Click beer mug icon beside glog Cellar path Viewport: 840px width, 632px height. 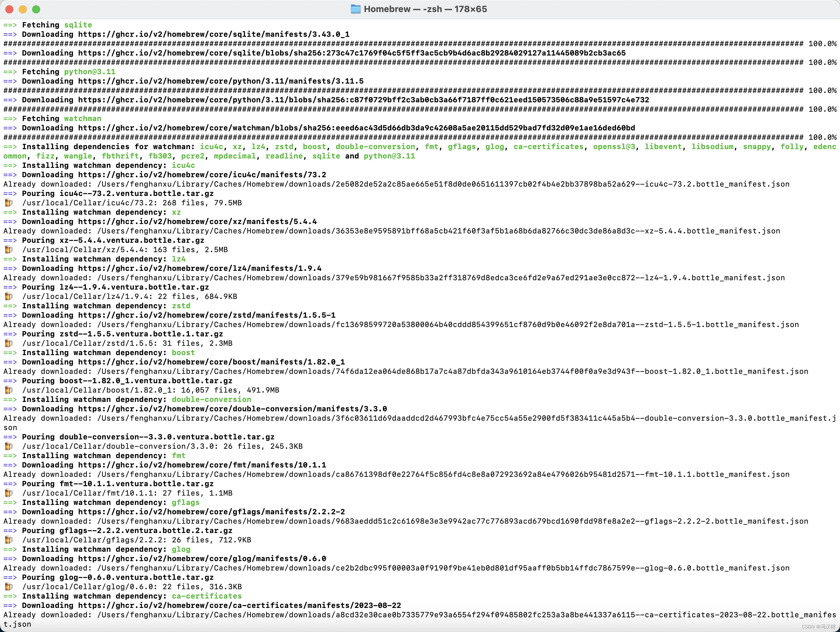(8, 587)
